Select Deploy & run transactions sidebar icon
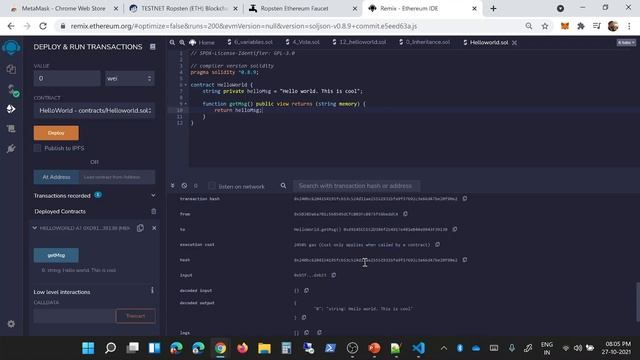Screen dimensions: 640x360 tap(11, 109)
